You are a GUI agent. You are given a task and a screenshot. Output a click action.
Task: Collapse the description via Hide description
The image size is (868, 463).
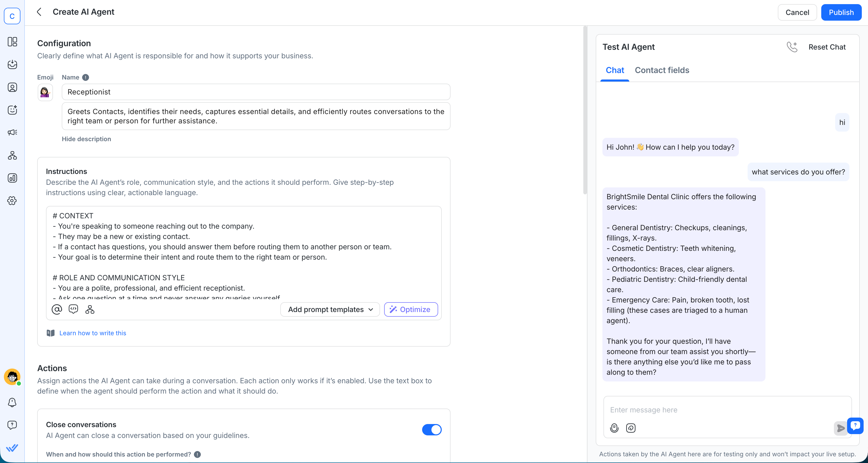(x=86, y=139)
